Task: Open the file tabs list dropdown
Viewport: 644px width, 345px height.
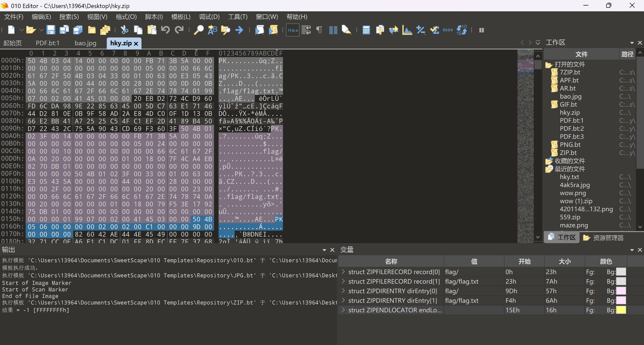Action: [538, 43]
